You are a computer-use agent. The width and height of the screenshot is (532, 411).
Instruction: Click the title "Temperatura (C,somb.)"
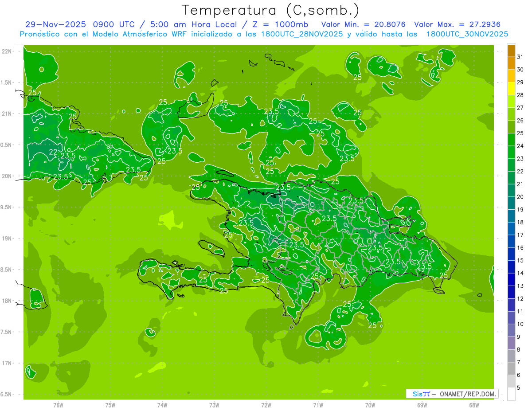click(270, 10)
